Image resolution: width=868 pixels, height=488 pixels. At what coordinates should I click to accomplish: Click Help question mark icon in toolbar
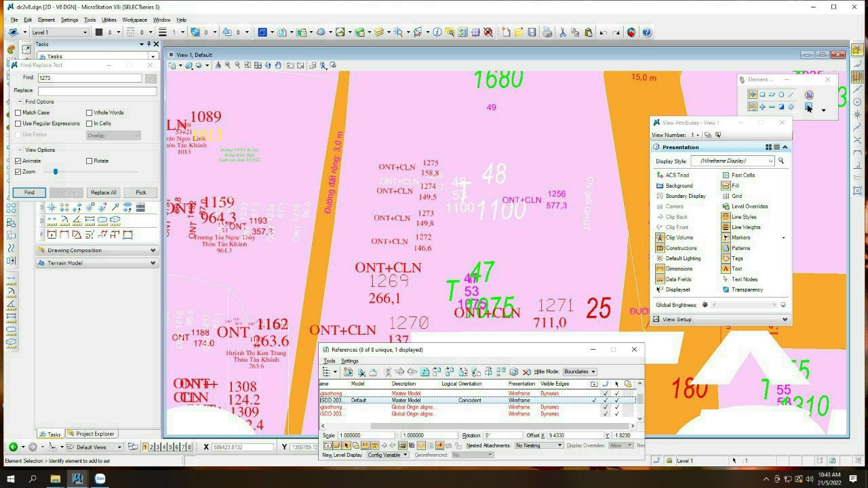pos(647,32)
